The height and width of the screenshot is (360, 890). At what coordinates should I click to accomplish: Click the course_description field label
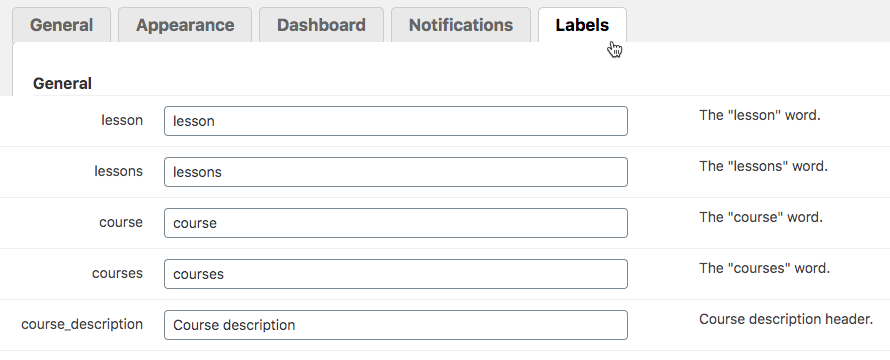(82, 324)
